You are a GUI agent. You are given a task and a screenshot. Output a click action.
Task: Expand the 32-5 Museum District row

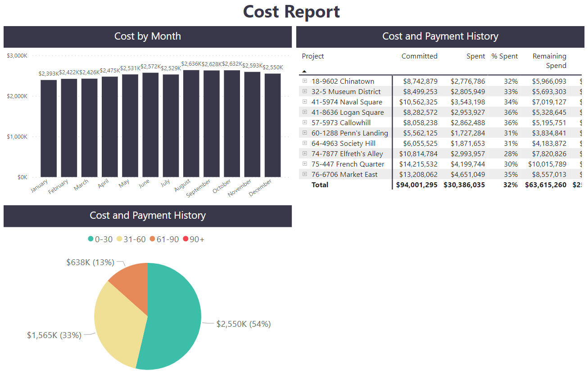tap(305, 91)
